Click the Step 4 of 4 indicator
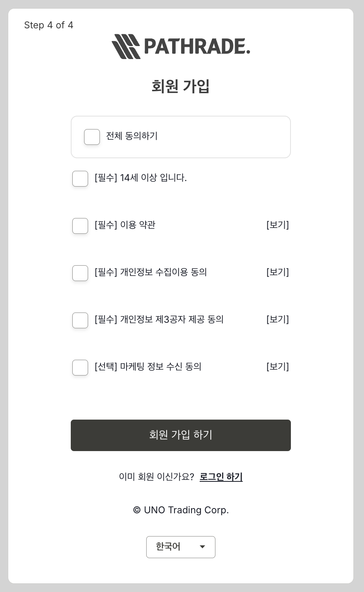 49,25
